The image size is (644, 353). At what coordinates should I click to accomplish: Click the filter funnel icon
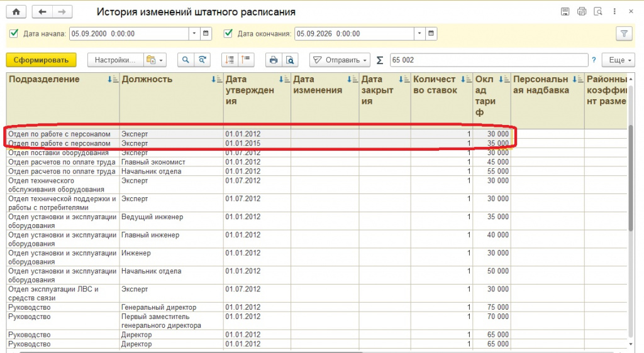[x=624, y=34]
